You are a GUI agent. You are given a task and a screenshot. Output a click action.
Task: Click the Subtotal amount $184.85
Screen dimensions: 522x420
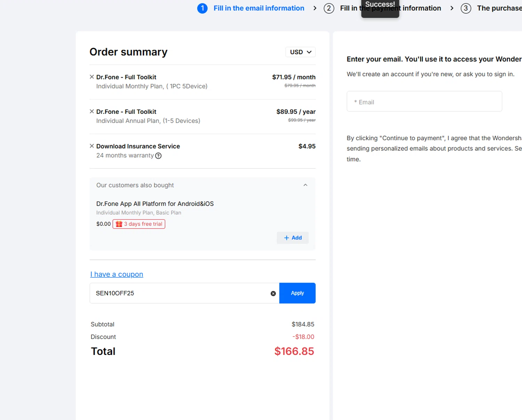pos(303,324)
